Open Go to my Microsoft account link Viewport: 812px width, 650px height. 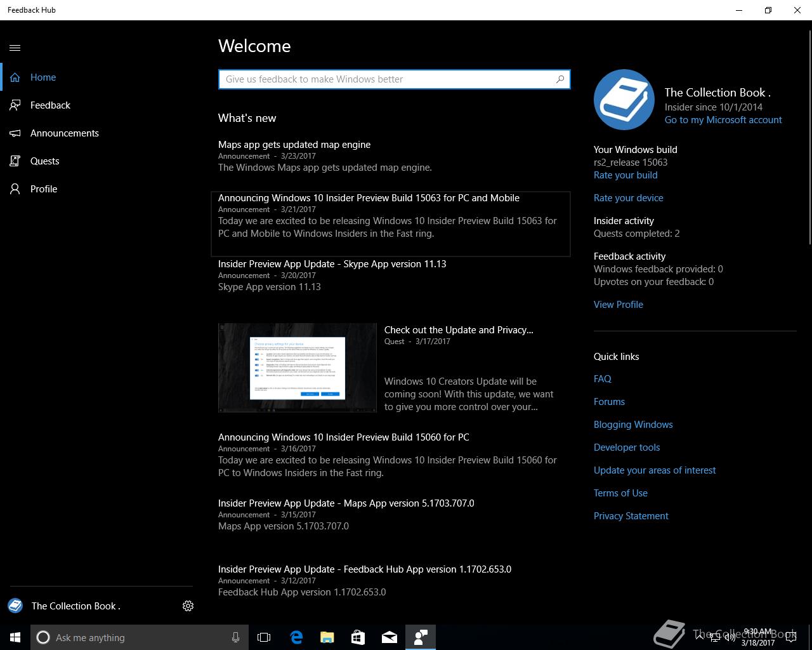723,120
